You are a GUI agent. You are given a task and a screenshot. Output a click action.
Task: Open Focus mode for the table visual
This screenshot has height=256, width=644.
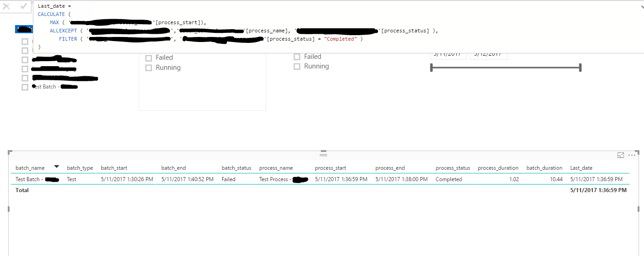pos(621,155)
